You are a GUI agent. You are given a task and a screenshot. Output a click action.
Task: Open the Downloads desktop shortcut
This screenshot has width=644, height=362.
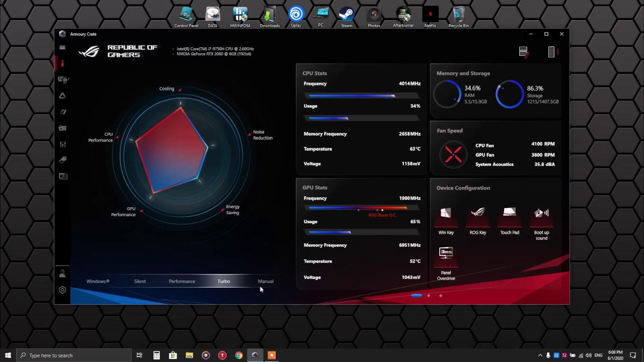click(x=270, y=18)
